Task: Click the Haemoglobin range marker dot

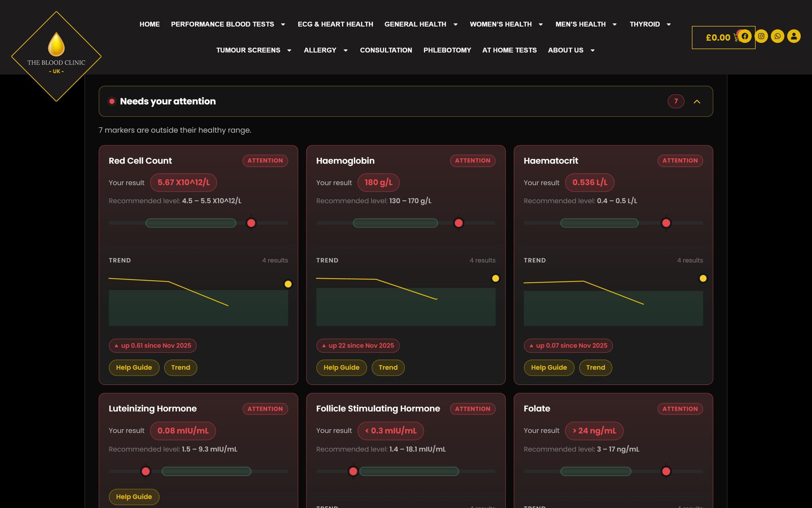Action: pyautogui.click(x=459, y=223)
